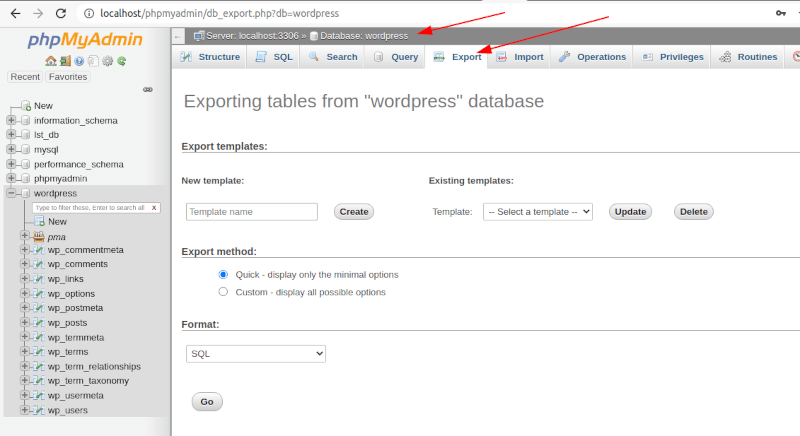Open the wp_term_taxonomy table
The width and height of the screenshot is (800, 436).
[88, 381]
